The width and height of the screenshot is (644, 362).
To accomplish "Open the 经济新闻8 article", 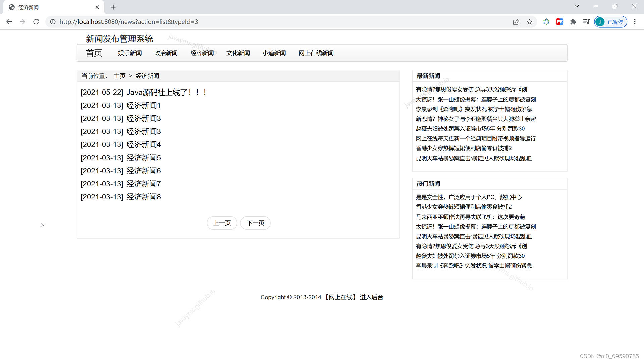I will coord(144,197).
